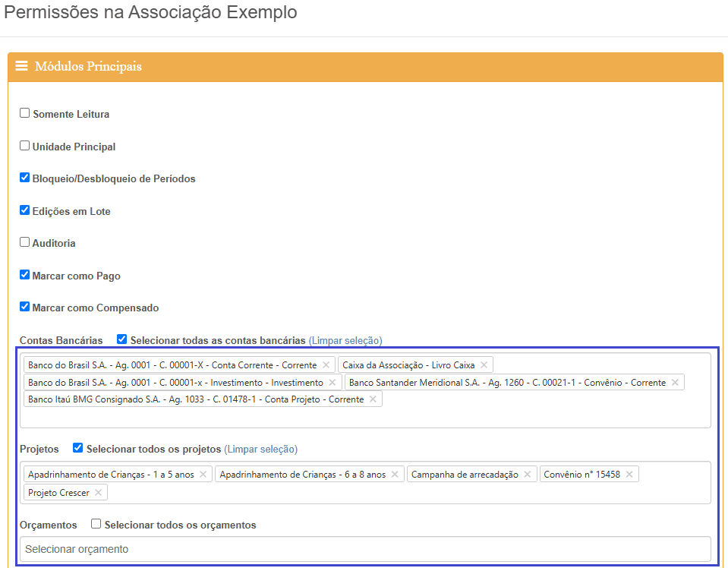728x568 pixels.
Task: Tick the Auditoria checkbox
Action: point(24,242)
